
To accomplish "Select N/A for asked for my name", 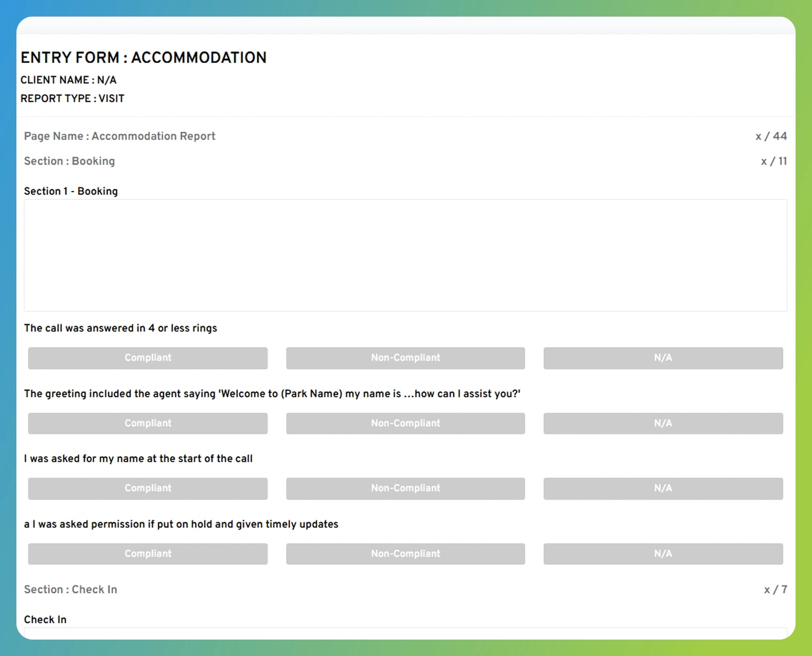I will tap(663, 488).
